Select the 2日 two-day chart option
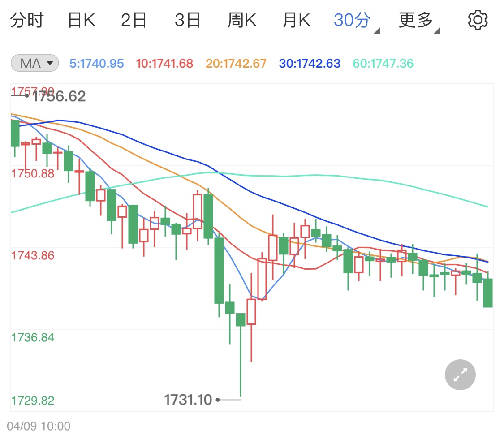Image resolution: width=504 pixels, height=435 pixels. (x=134, y=19)
